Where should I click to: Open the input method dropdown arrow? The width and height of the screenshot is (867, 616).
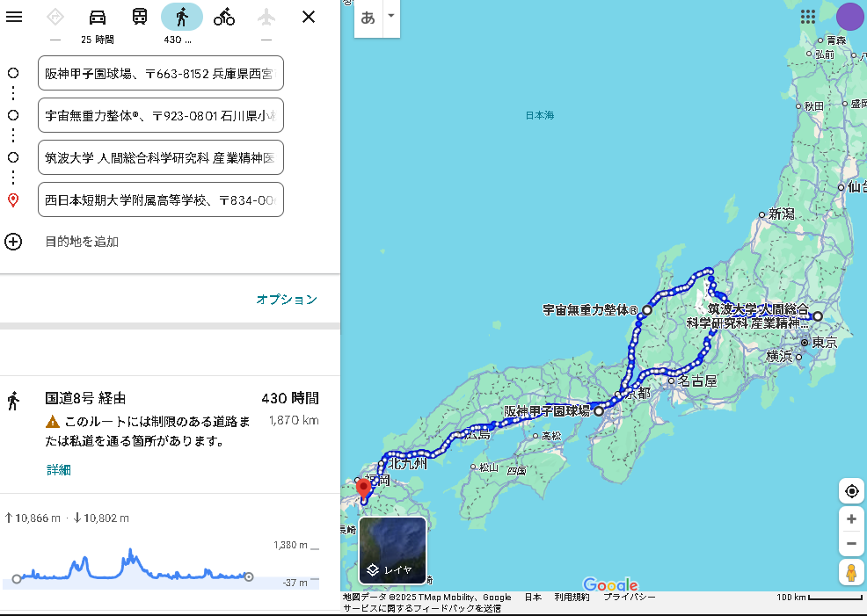click(x=391, y=16)
